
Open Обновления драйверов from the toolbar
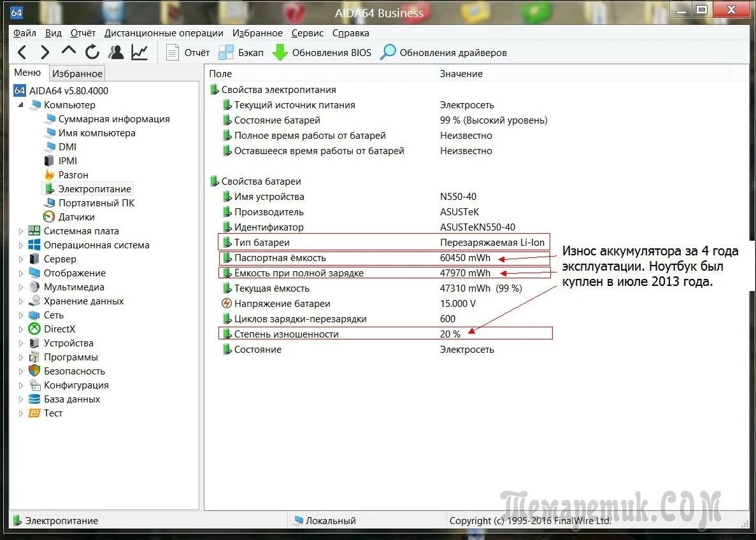443,53
